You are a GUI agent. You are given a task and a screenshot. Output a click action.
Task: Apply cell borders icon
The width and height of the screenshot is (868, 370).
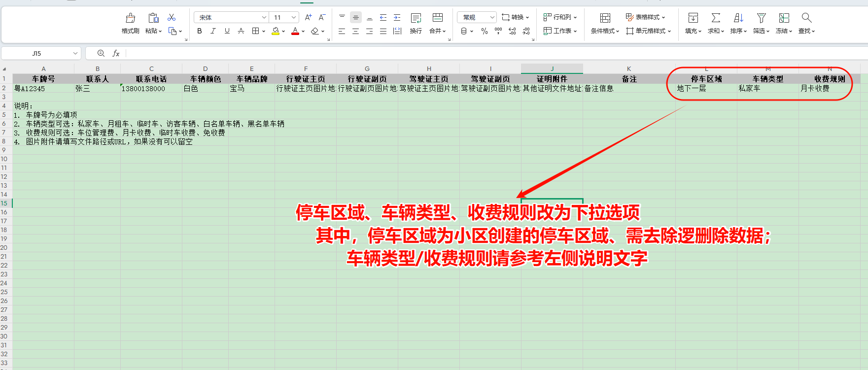point(255,31)
